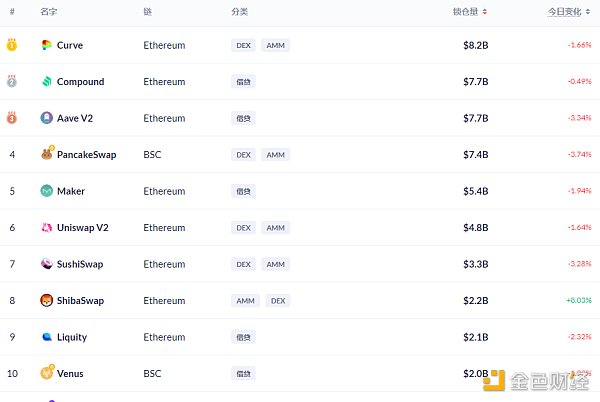
Task: Click the Liquity logo icon
Action: click(x=47, y=337)
